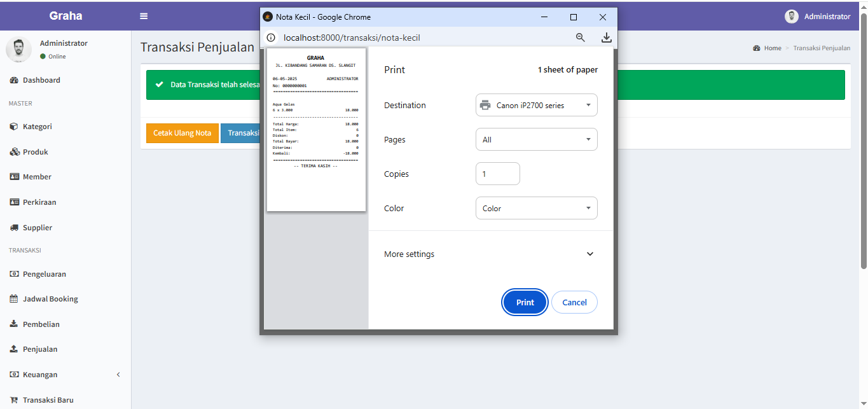Click the hamburger sidebar toggle icon
Screen dimensions: 868x409
[x=144, y=17]
